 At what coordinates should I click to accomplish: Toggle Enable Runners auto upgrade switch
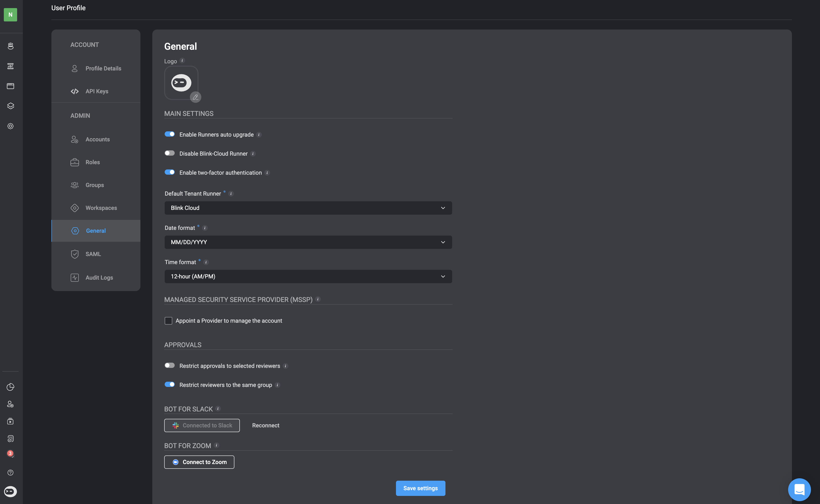pos(170,134)
